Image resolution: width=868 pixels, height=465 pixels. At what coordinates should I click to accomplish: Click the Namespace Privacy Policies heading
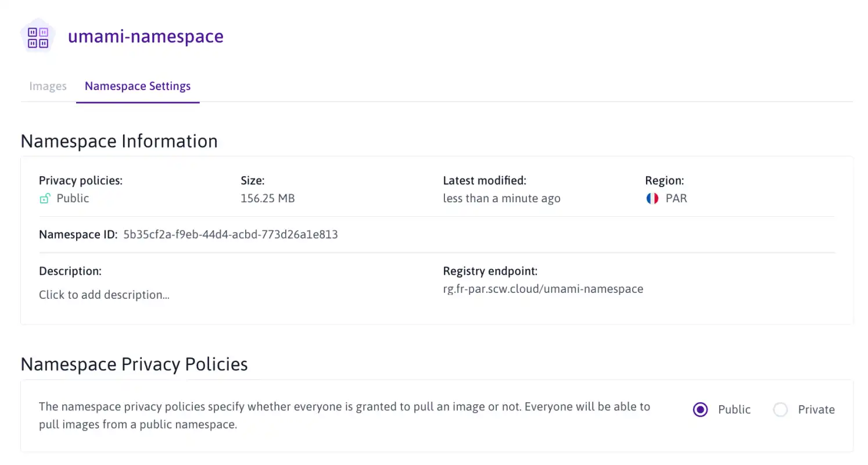tap(134, 364)
